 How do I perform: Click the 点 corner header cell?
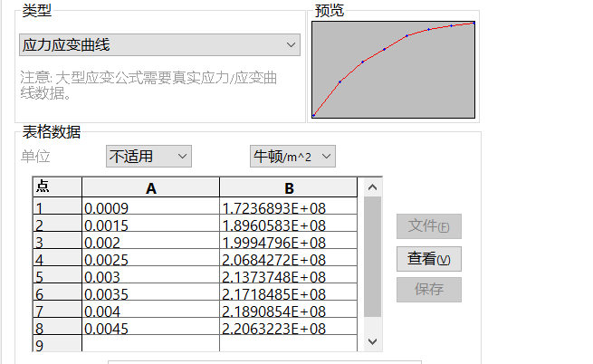pos(56,187)
